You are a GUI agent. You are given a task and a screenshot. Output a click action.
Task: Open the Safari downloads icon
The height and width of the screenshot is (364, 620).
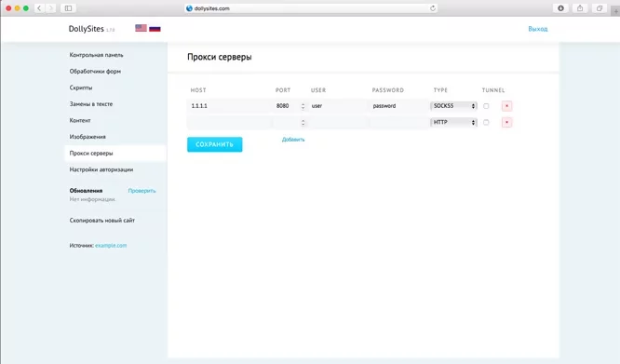click(560, 7)
